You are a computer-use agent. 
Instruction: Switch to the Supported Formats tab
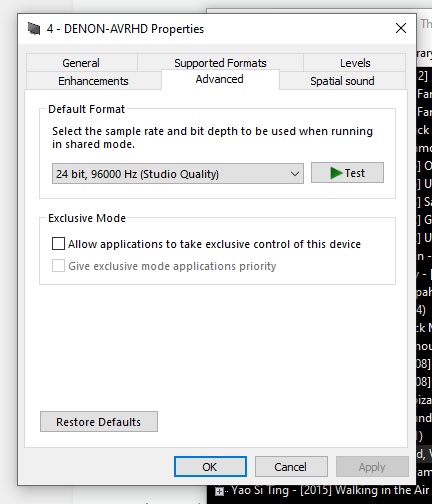pyautogui.click(x=220, y=63)
